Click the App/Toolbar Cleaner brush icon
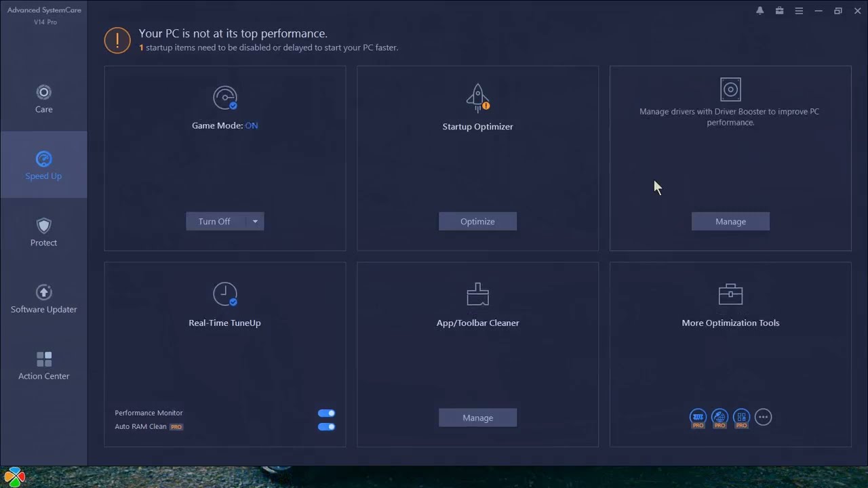The image size is (868, 488). click(477, 294)
